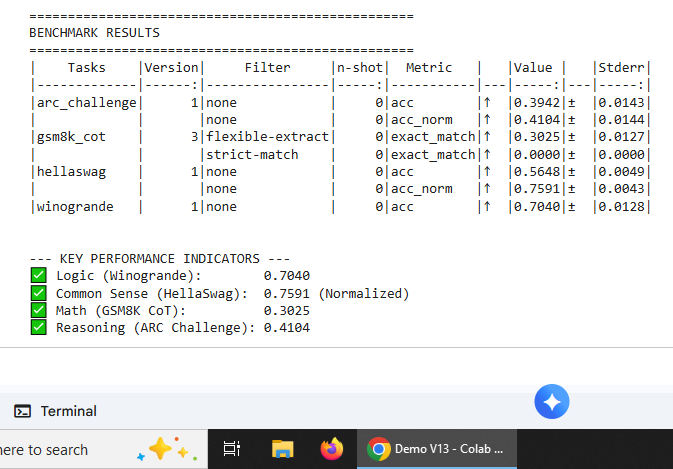Click the 'Logic (Winogrande):' label
Viewport: 673px width, 469px height.
point(129,275)
